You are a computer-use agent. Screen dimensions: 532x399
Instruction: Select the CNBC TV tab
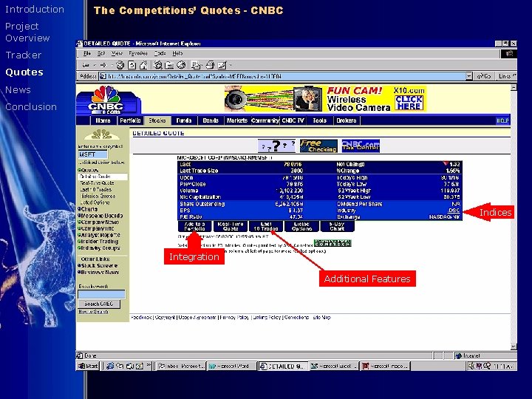293,120
